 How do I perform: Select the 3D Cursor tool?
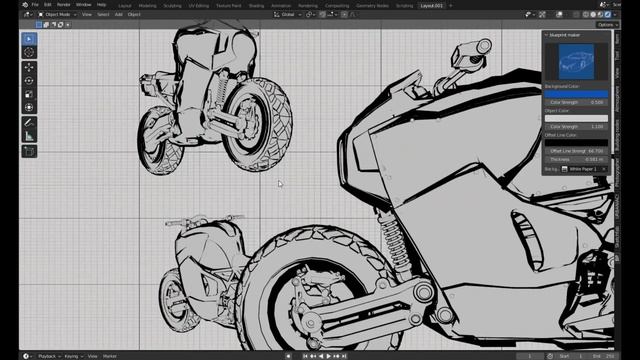29,52
